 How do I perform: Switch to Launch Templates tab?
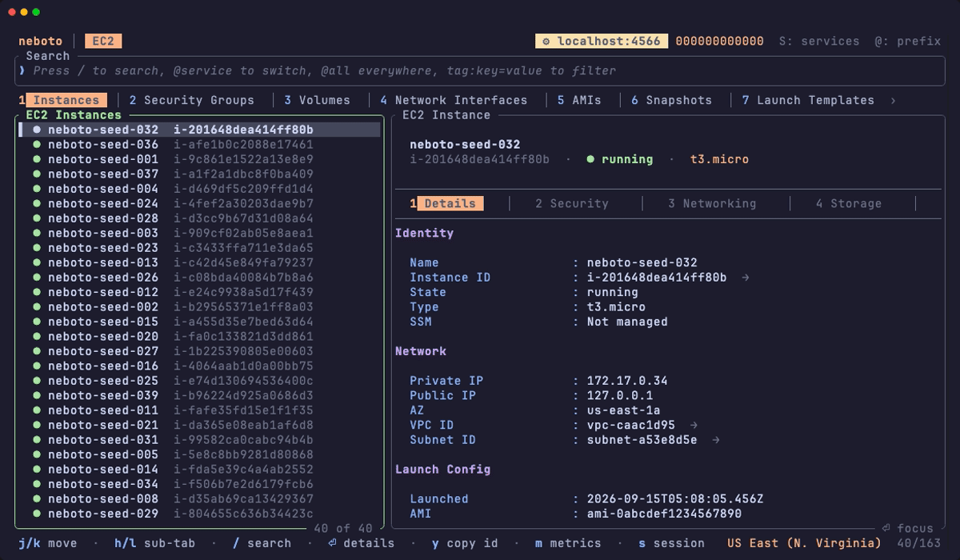(x=808, y=101)
